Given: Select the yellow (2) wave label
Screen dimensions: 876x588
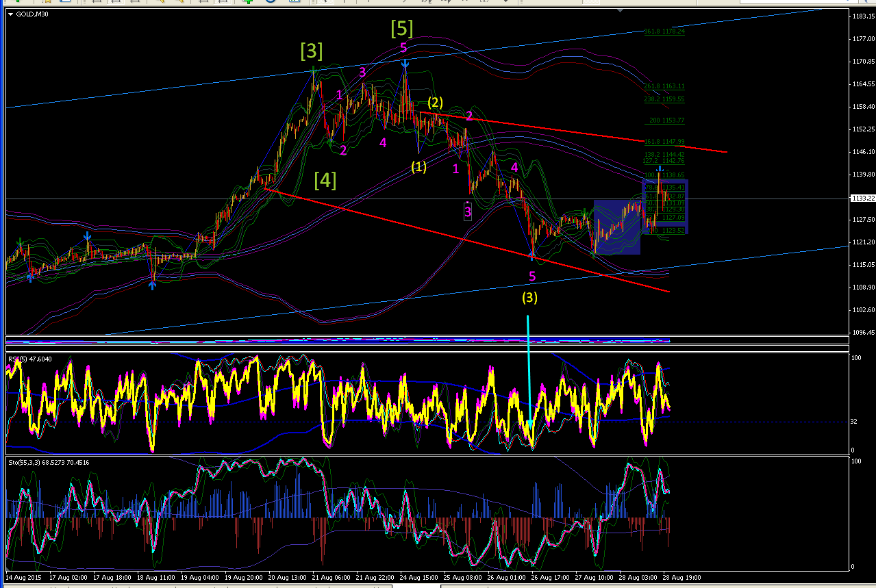Looking at the screenshot, I should tap(436, 103).
